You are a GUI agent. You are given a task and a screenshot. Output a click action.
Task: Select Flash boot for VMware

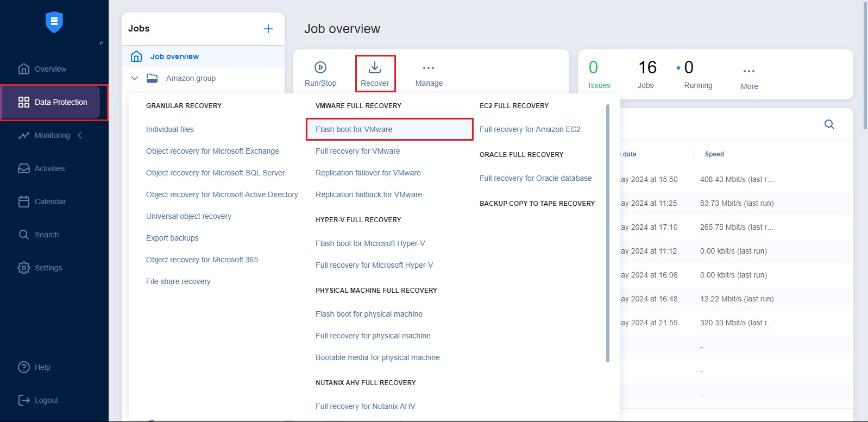(x=354, y=129)
